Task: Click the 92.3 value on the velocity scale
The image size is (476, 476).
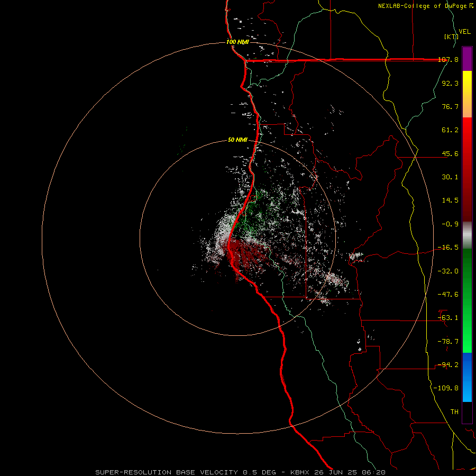Action: point(450,83)
